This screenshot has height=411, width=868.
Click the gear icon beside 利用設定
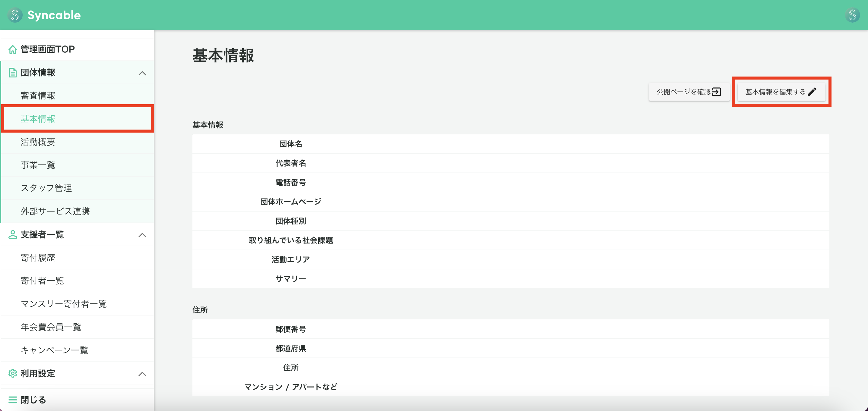click(13, 374)
